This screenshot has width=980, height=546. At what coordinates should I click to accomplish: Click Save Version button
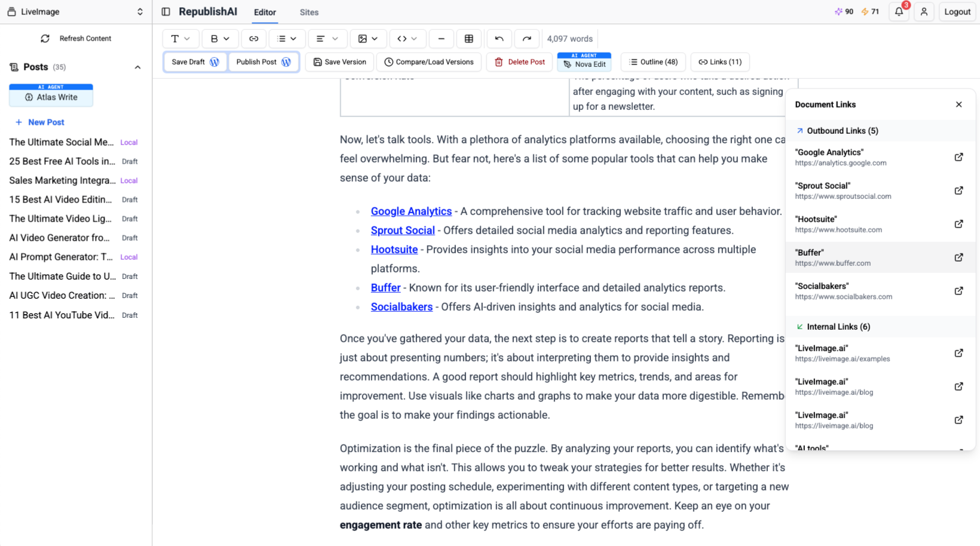coord(339,62)
